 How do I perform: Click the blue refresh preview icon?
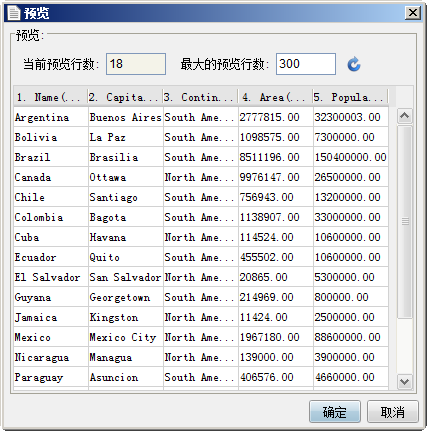[354, 64]
